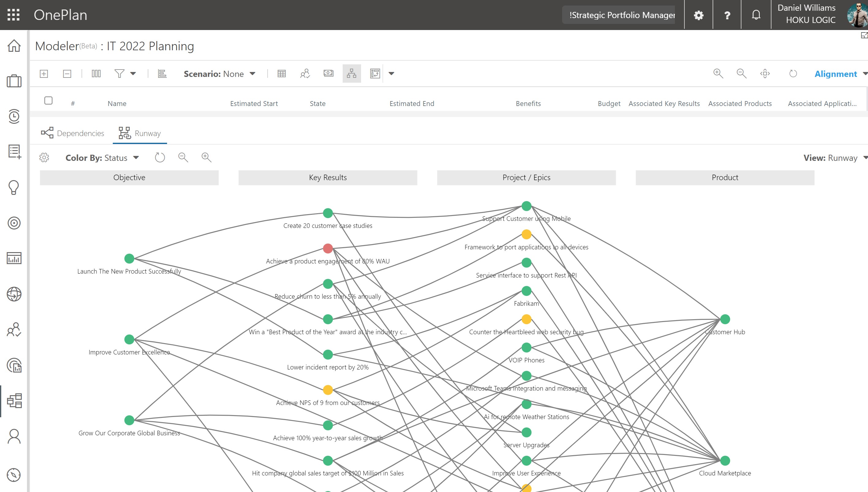Open the resource view people icon
Screen dimensions: 868x492
point(305,74)
